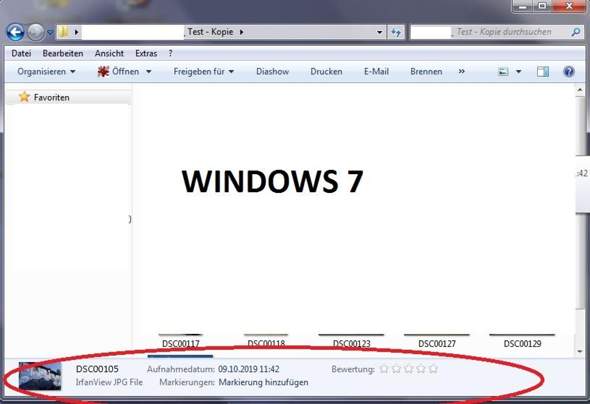
Task: Select the Test - Kopie breadcrumb
Action: (210, 32)
